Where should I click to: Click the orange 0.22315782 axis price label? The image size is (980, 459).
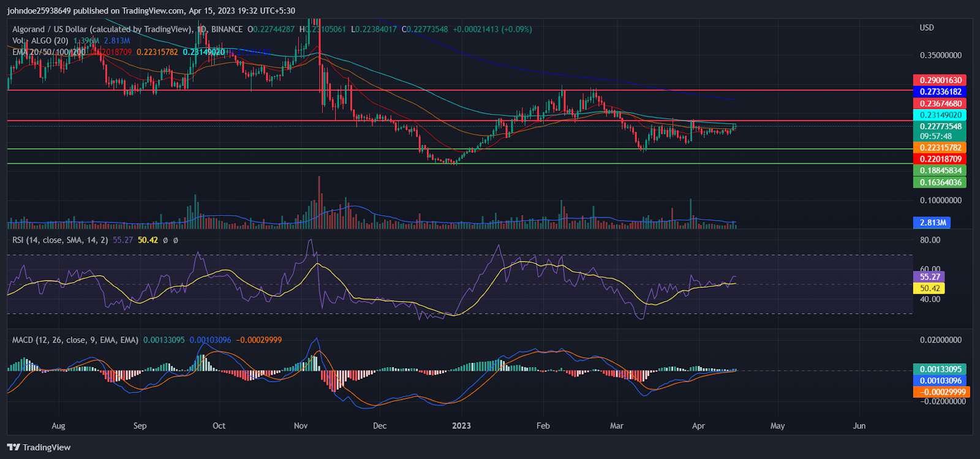pos(940,148)
